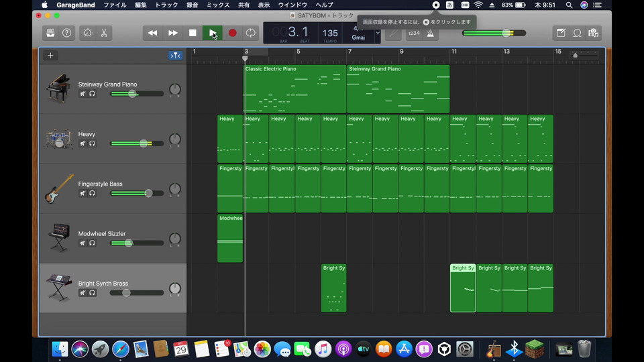Solo the Heavy drum track
Image resolution: width=644 pixels, height=362 pixels.
(93, 143)
